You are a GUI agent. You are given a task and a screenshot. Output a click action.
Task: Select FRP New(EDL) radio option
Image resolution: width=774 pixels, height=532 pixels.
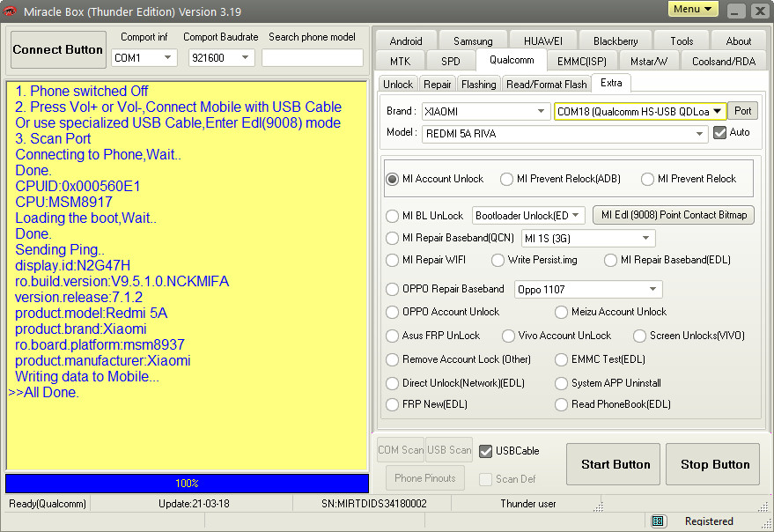tap(426, 404)
